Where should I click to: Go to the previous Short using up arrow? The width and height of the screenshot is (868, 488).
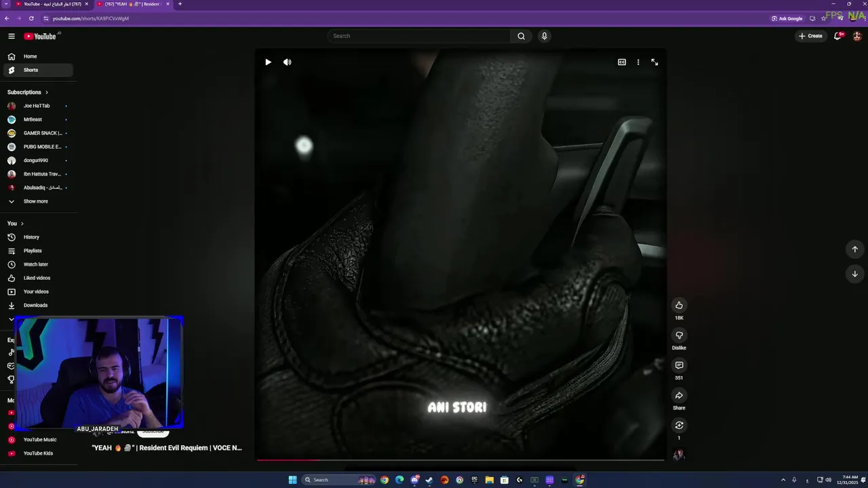tap(854, 249)
